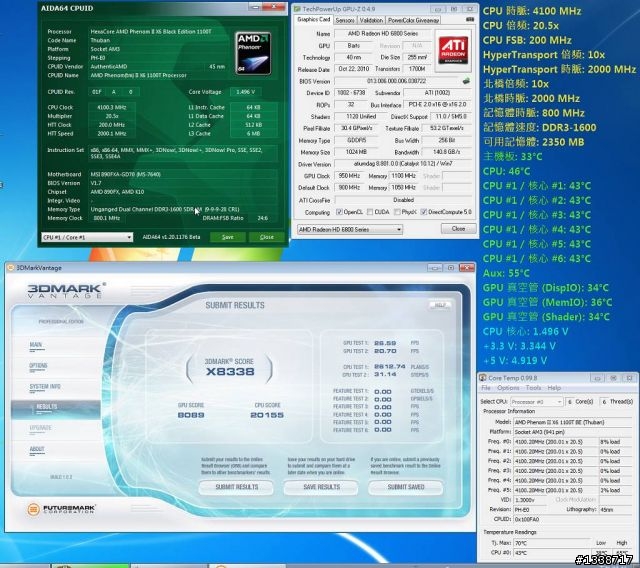
Task: Click the Core Voltage value in AIDA64
Action: pyautogui.click(x=245, y=92)
